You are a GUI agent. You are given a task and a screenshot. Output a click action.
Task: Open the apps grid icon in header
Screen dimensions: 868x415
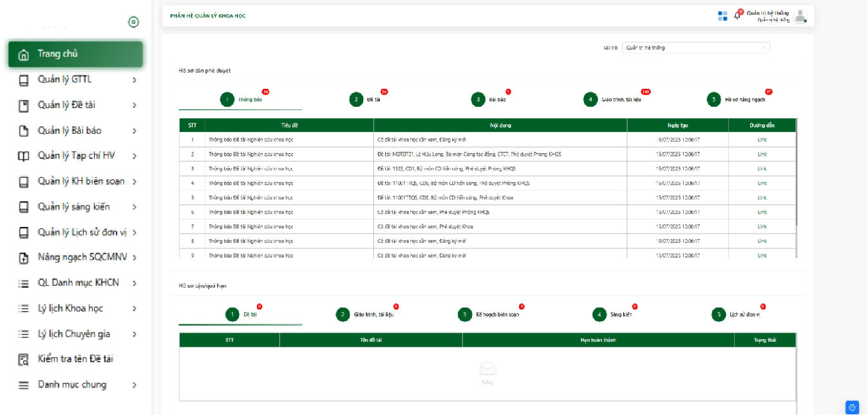click(722, 15)
